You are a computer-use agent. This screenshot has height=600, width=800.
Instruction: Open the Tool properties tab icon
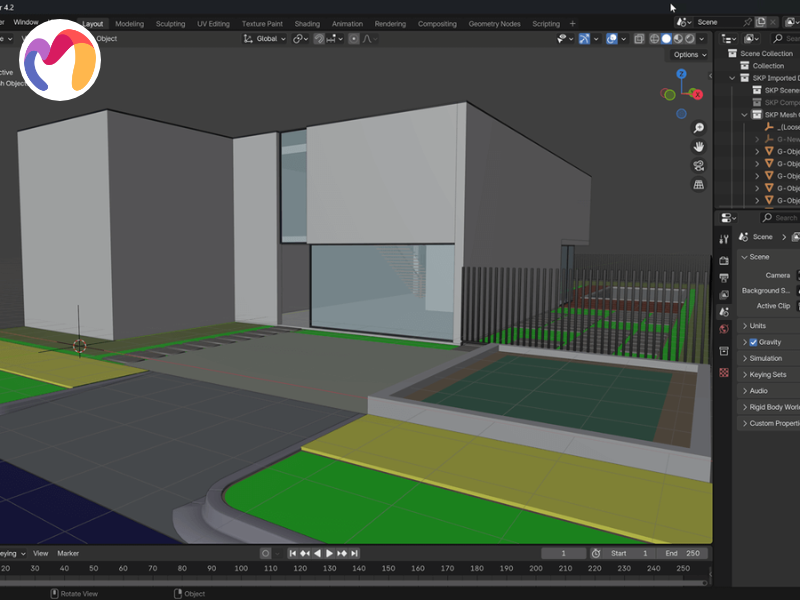(724, 239)
